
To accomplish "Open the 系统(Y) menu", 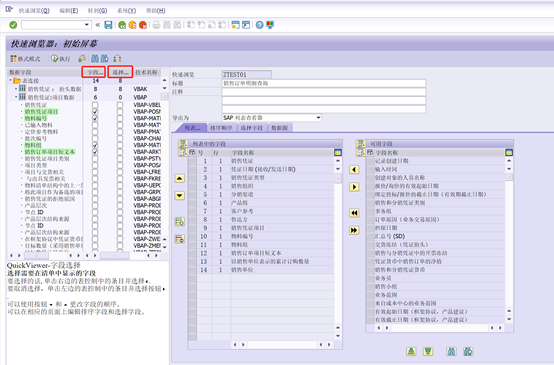I will click(x=126, y=11).
